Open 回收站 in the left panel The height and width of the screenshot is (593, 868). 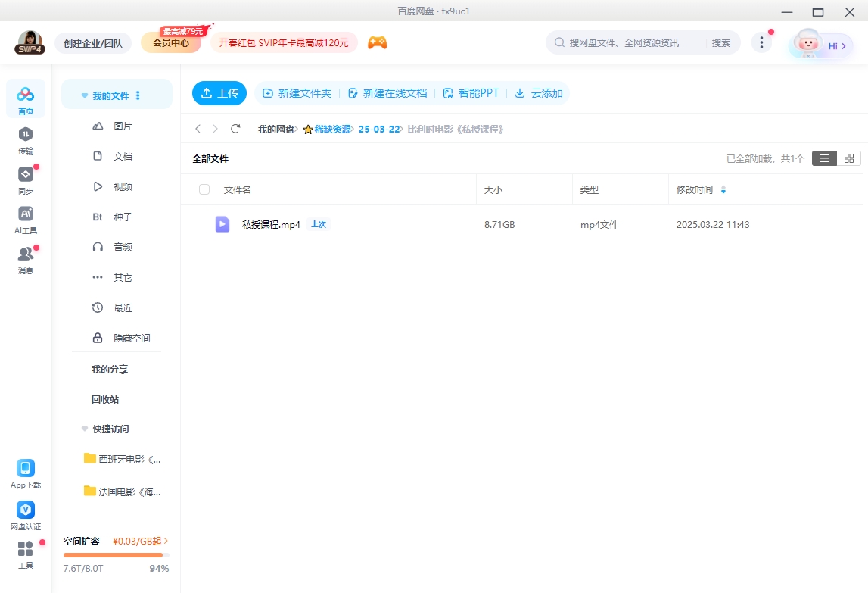[x=105, y=399]
